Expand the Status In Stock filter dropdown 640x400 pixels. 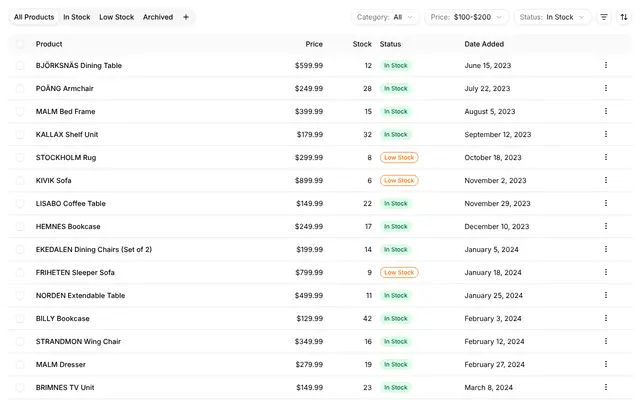(x=552, y=17)
